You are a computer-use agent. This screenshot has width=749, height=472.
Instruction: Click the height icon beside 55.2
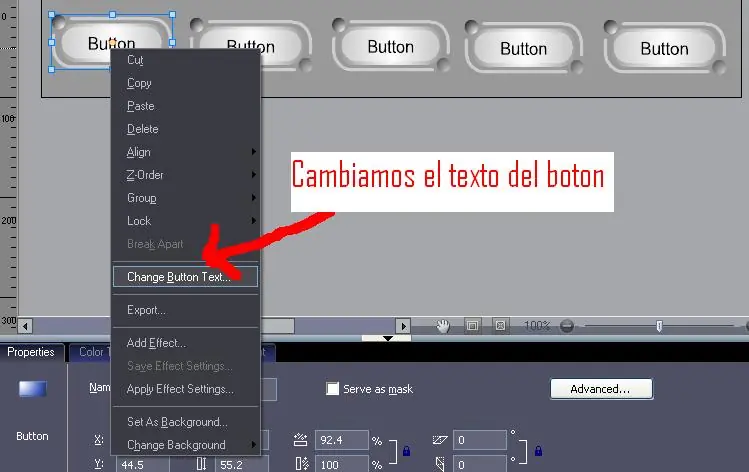[201, 464]
